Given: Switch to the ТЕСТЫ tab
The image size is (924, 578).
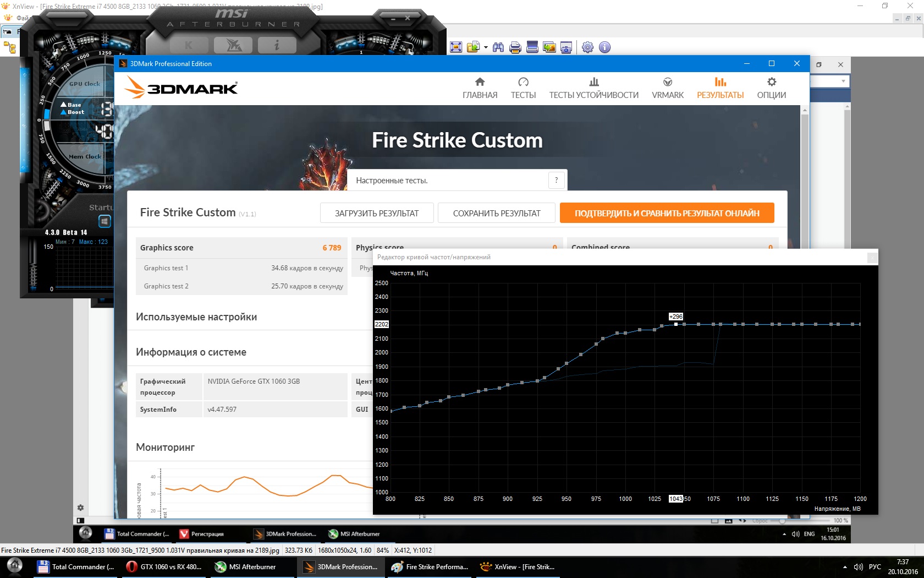Looking at the screenshot, I should point(523,88).
